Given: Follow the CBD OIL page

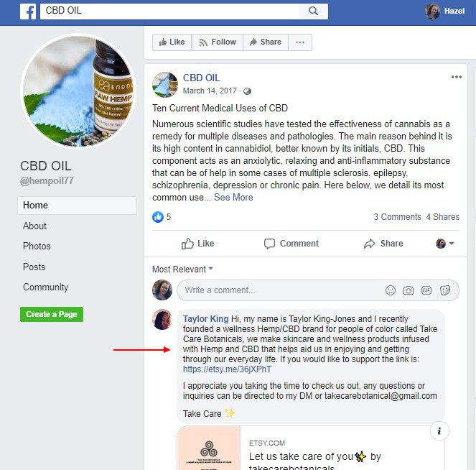Looking at the screenshot, I should click(x=218, y=42).
